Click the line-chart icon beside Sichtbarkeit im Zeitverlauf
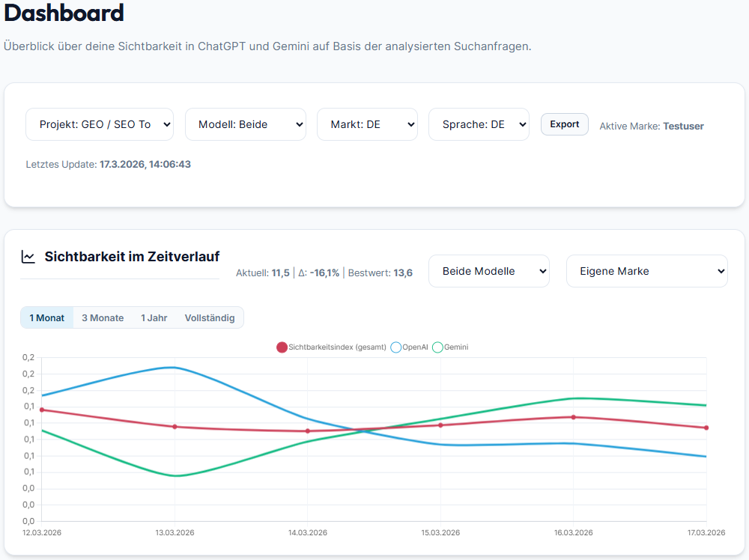The width and height of the screenshot is (749, 560). (x=28, y=256)
